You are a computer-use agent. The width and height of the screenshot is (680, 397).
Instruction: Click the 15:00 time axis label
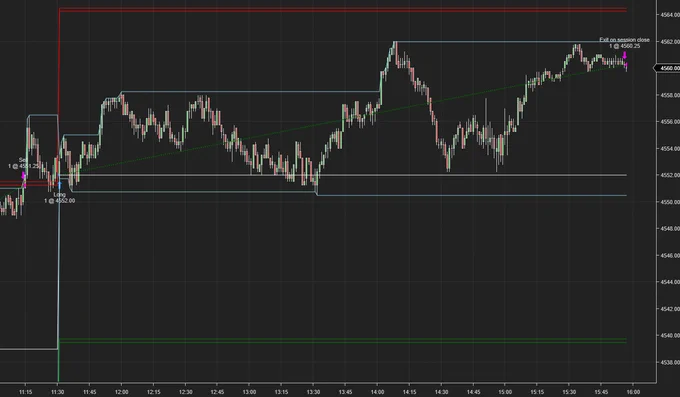(x=505, y=392)
